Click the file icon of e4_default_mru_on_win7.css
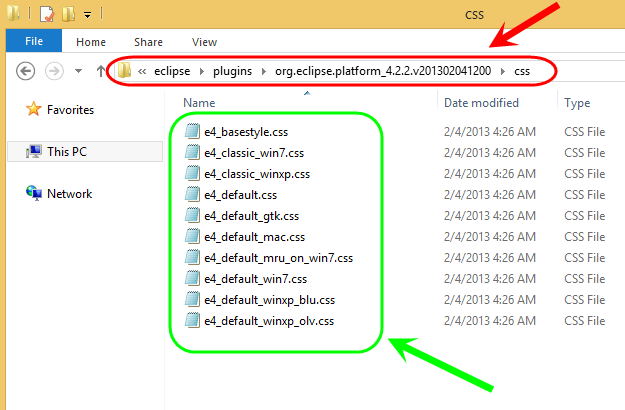 [193, 257]
